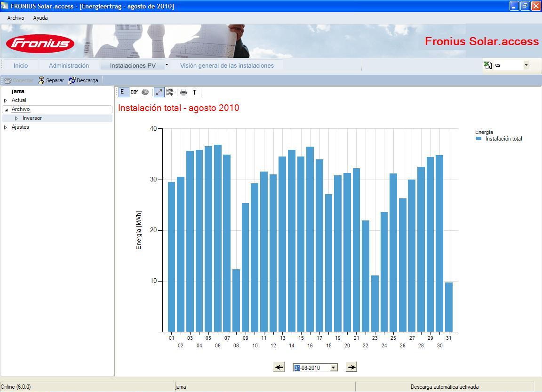Click the Instalación total legend color swatch
This screenshot has width=542, height=392.
[x=479, y=139]
